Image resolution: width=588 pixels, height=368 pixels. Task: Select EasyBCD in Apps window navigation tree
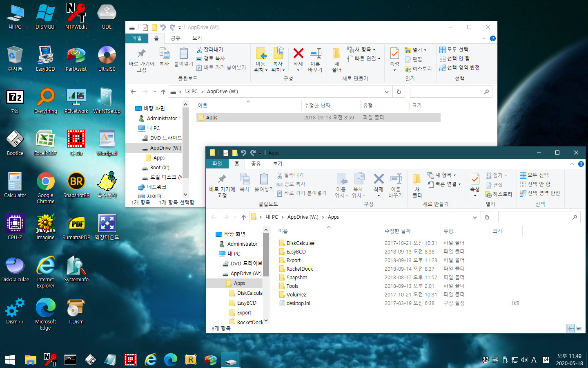click(247, 303)
